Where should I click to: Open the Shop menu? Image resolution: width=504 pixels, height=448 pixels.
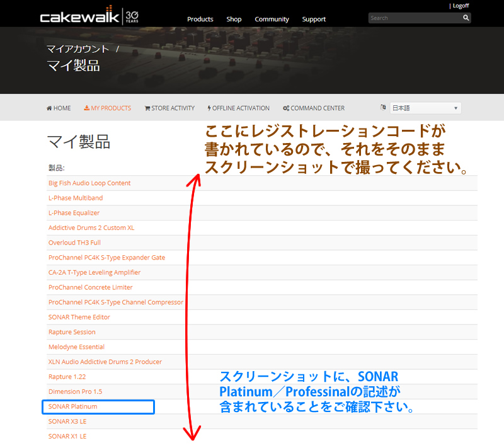coord(234,20)
